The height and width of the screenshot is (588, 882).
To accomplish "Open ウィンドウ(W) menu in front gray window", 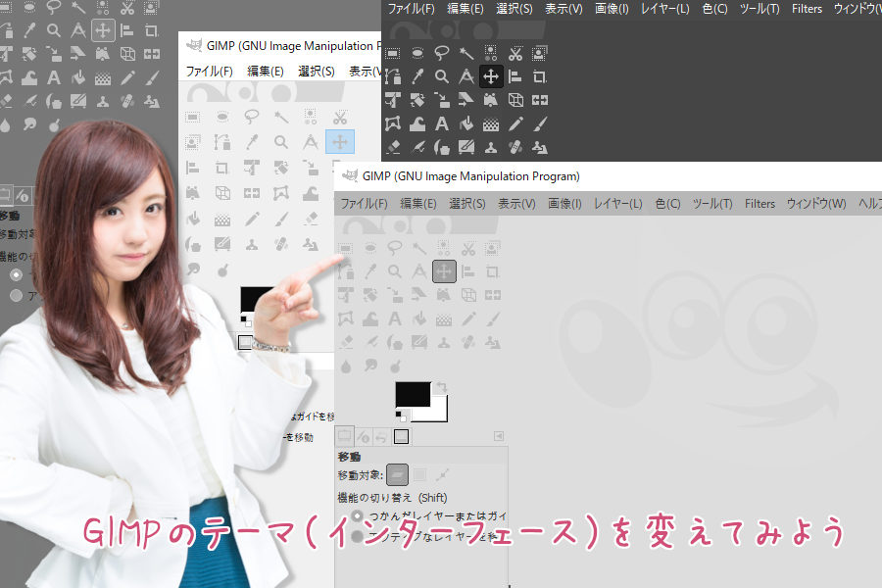I will pyautogui.click(x=816, y=204).
